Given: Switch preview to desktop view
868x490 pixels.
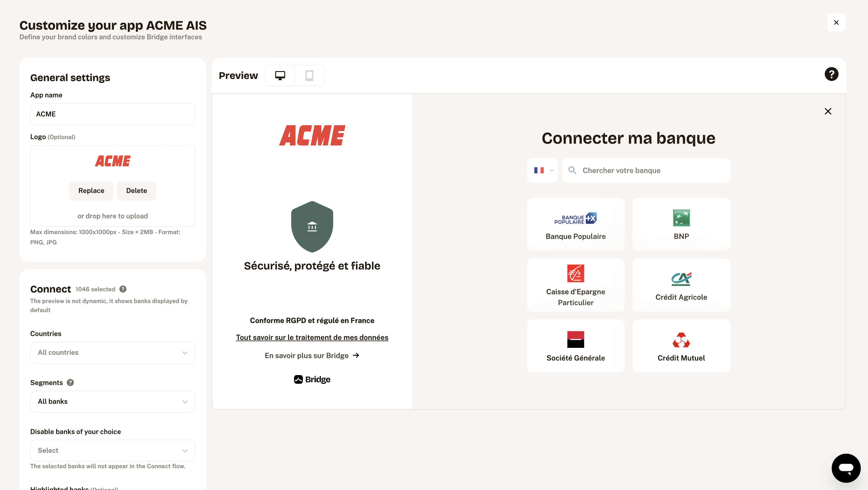Looking at the screenshot, I should point(280,75).
